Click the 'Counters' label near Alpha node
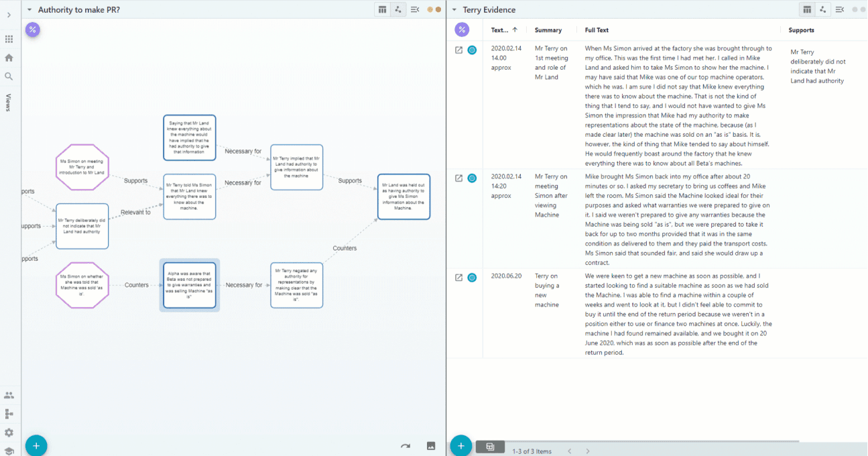This screenshot has width=868, height=456. coord(136,285)
